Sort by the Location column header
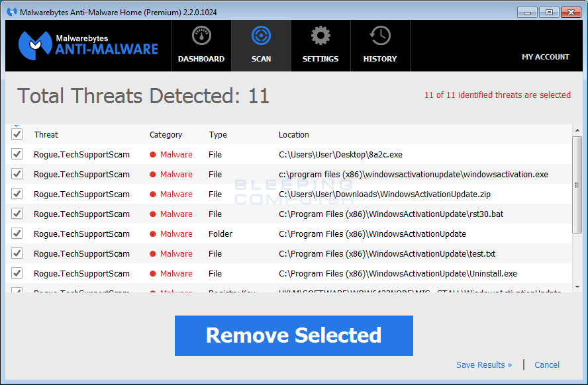This screenshot has width=588, height=385. point(293,135)
